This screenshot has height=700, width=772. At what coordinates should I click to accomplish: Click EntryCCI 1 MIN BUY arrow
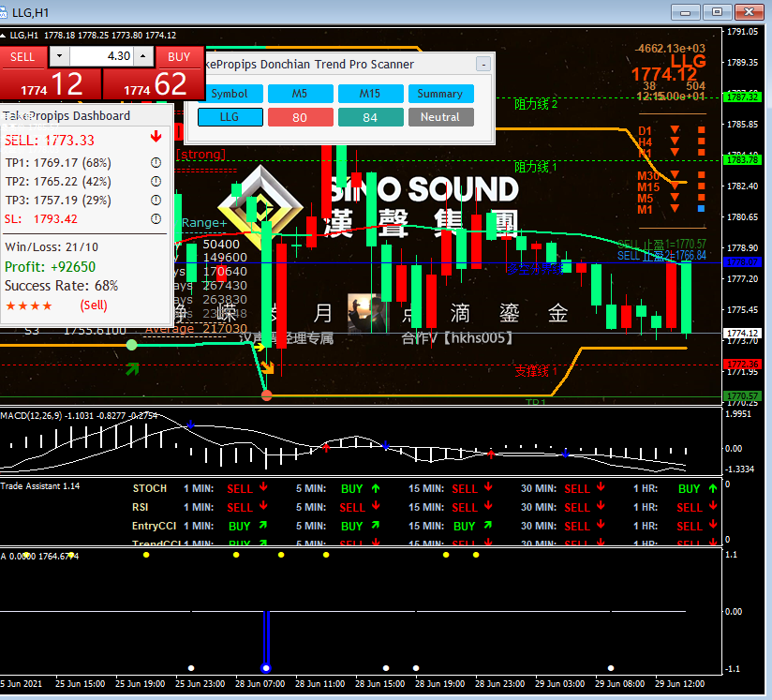coord(263,525)
